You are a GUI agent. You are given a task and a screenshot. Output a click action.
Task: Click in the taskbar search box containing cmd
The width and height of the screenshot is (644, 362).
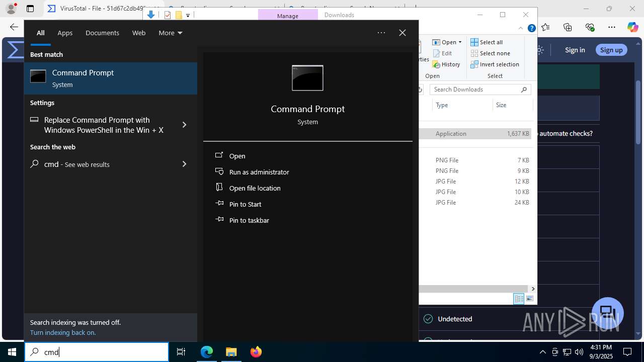point(97,352)
